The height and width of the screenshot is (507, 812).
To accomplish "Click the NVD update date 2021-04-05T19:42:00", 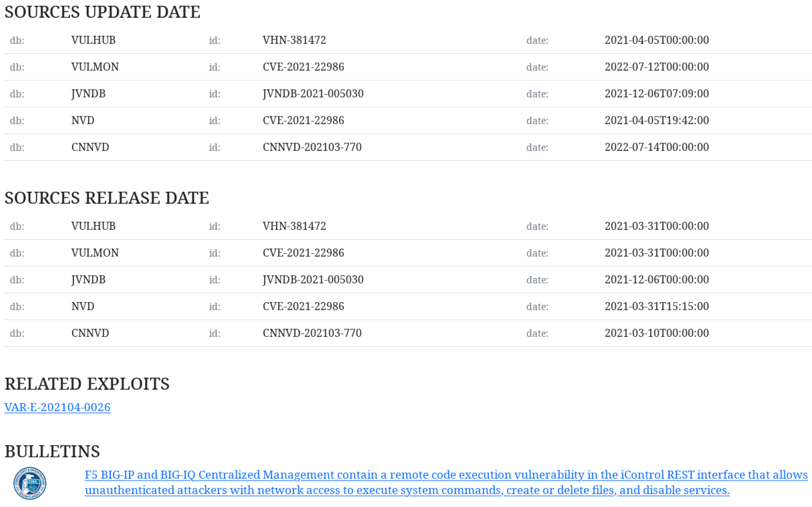I will [x=656, y=120].
